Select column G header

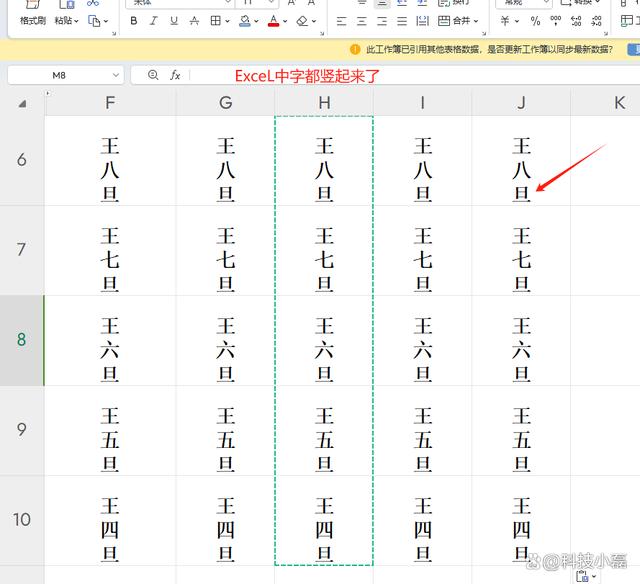pos(225,102)
